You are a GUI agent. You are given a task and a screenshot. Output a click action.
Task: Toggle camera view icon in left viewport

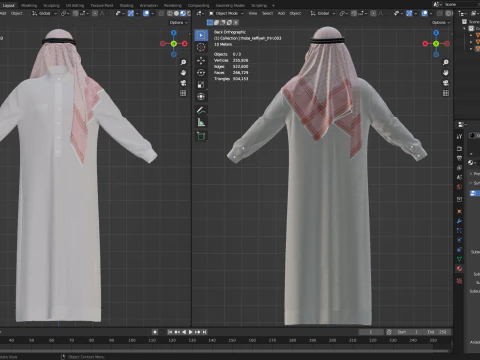[x=183, y=83]
